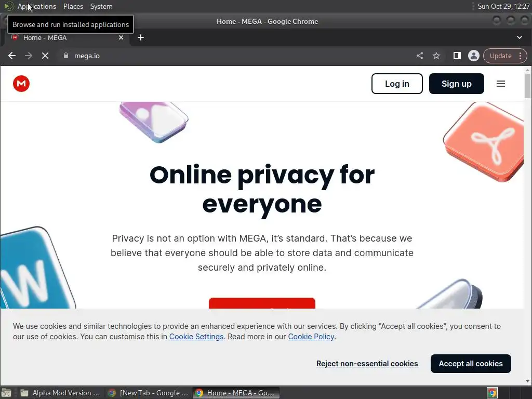Share this page using share icon
This screenshot has height=399, width=532.
click(x=420, y=56)
